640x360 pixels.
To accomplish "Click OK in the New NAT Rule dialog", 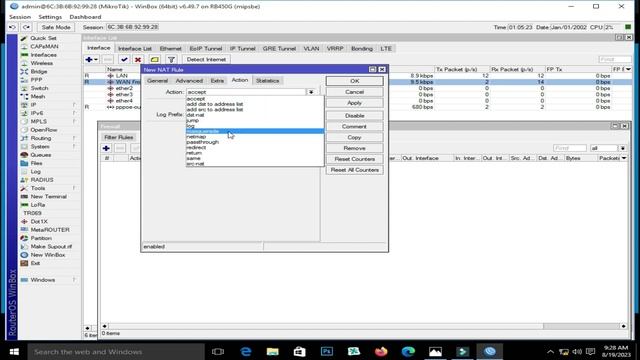I will 354,81.
